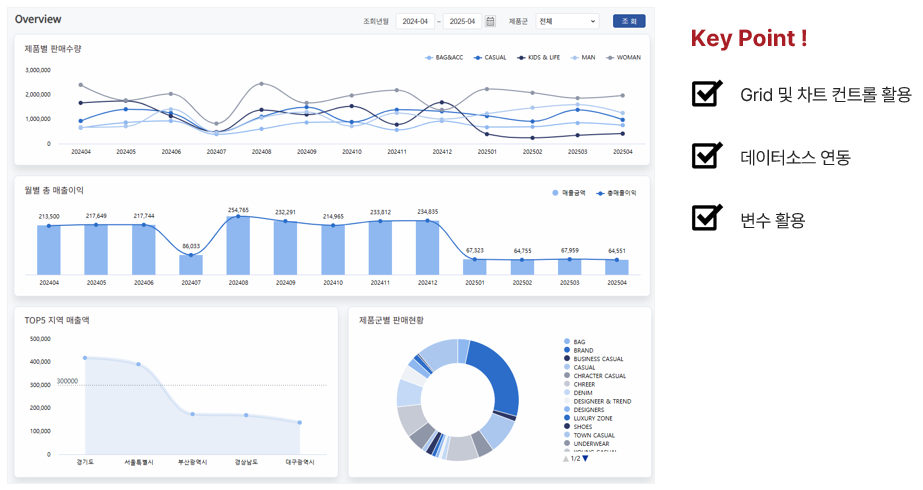Open the calendar picker icon beside 2025-04
923x490 pixels.
point(490,21)
